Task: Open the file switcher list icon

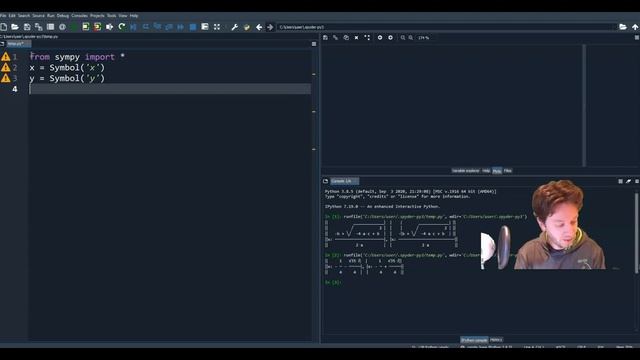Action: 50,27
